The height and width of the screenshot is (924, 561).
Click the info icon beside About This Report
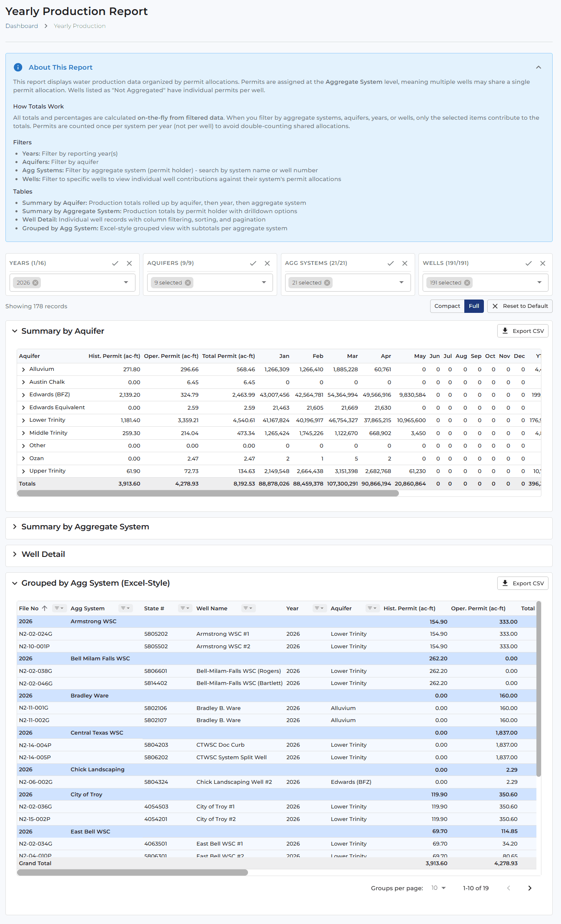coord(18,67)
